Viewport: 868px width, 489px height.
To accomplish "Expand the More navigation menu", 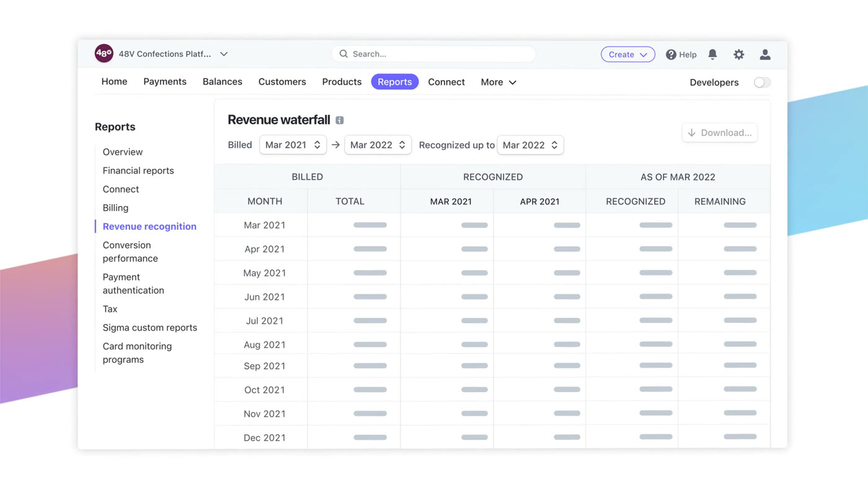I will 498,82.
